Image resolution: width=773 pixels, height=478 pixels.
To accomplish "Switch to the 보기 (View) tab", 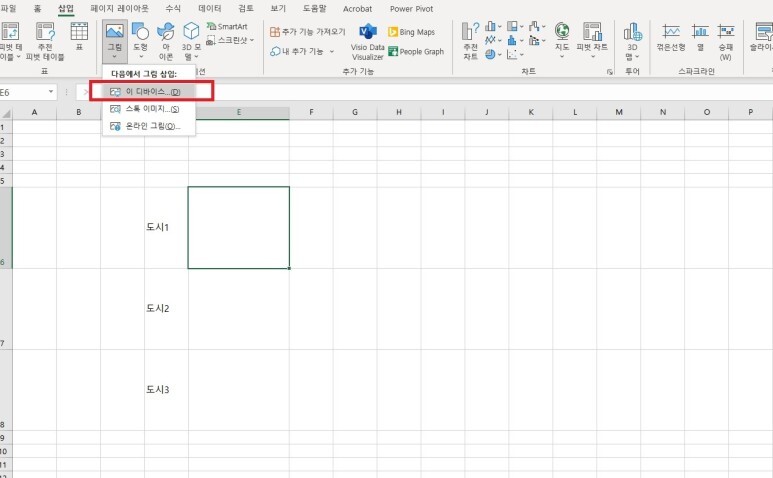I will pyautogui.click(x=278, y=8).
